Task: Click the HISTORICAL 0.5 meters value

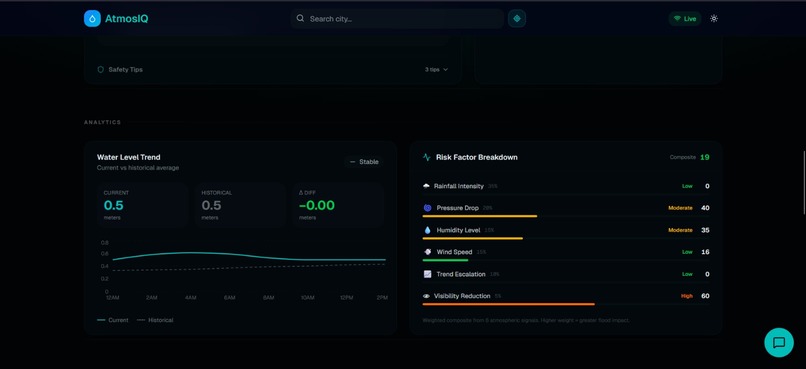Action: point(211,206)
